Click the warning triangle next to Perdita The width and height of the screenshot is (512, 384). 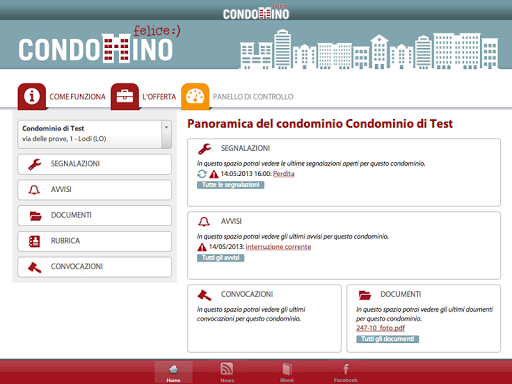pyautogui.click(x=214, y=174)
